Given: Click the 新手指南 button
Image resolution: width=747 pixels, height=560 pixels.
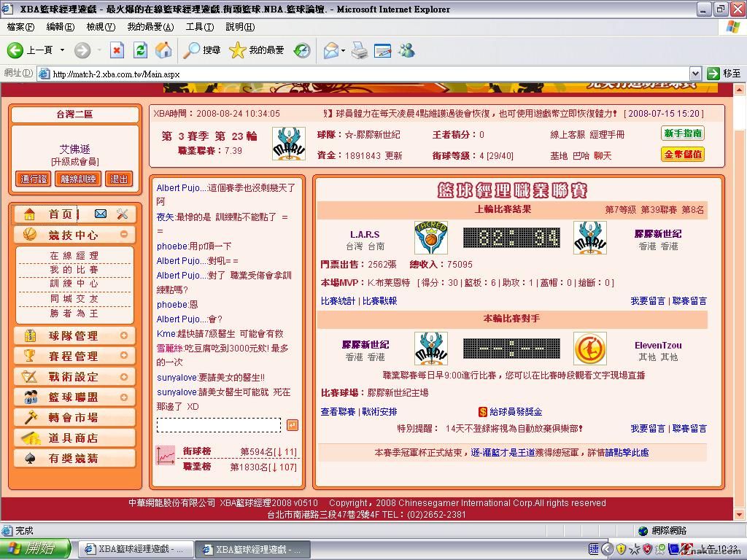Looking at the screenshot, I should [x=683, y=134].
